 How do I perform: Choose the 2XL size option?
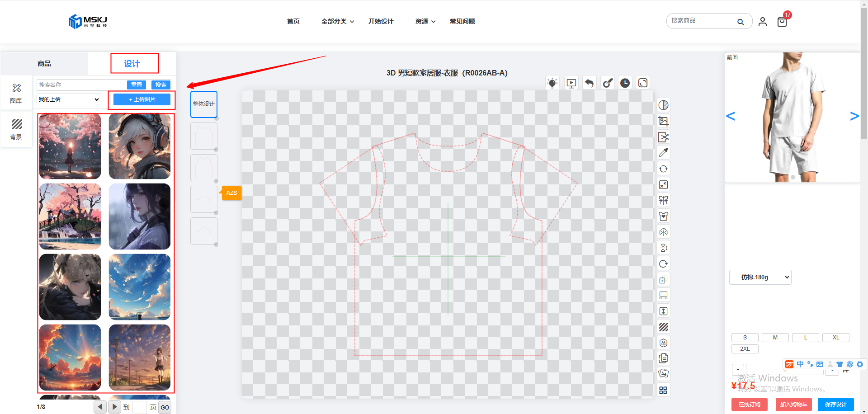745,349
